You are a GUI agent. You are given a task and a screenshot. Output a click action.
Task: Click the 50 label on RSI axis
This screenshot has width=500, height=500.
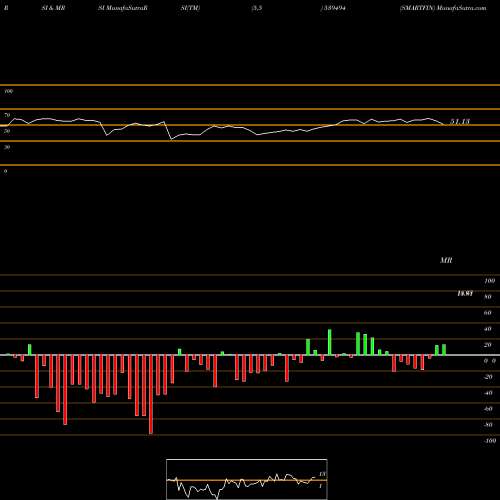[7, 131]
